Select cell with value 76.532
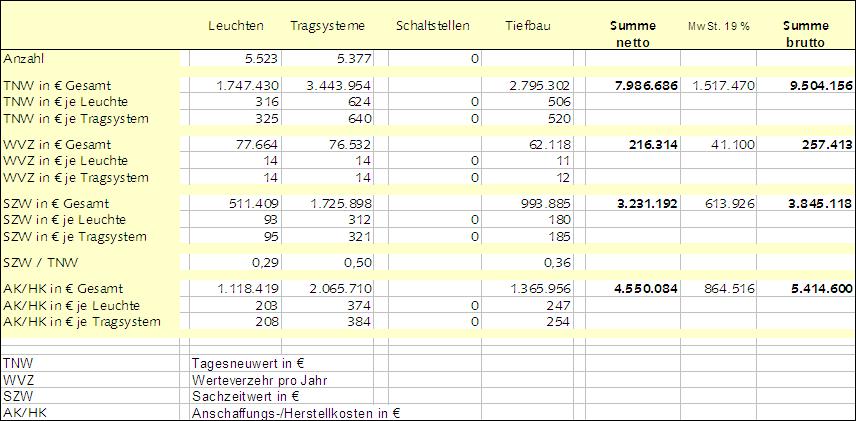 click(349, 145)
